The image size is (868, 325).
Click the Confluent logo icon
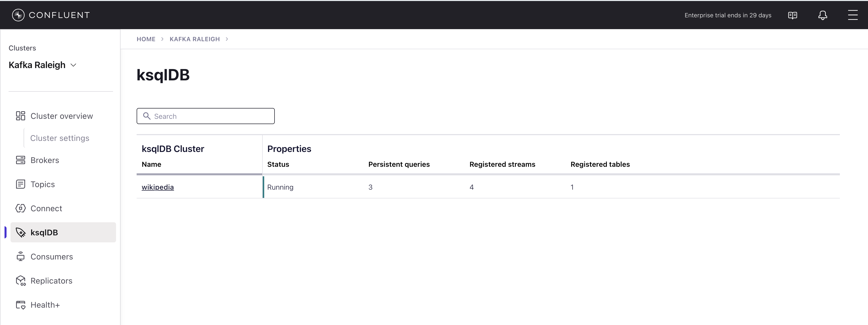pos(18,15)
